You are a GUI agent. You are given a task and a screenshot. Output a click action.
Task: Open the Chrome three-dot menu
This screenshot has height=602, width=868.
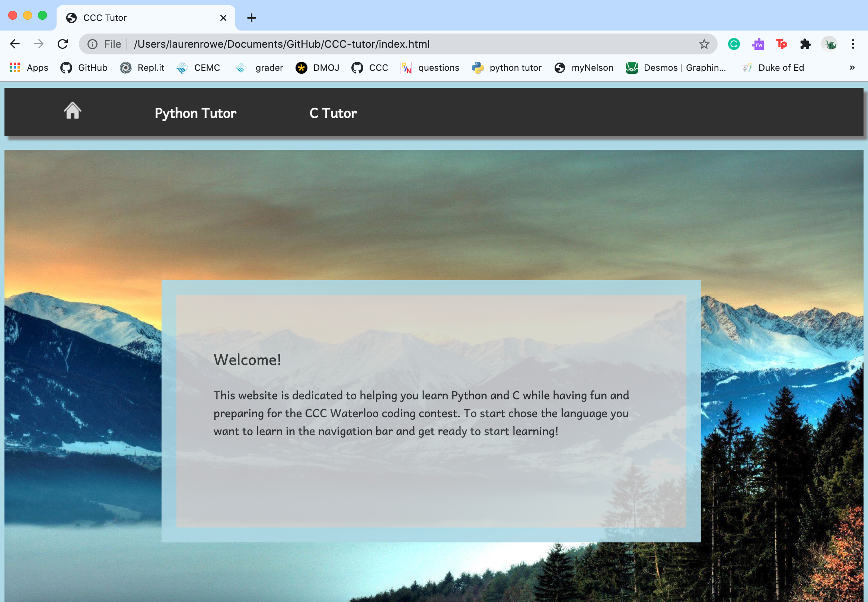852,44
